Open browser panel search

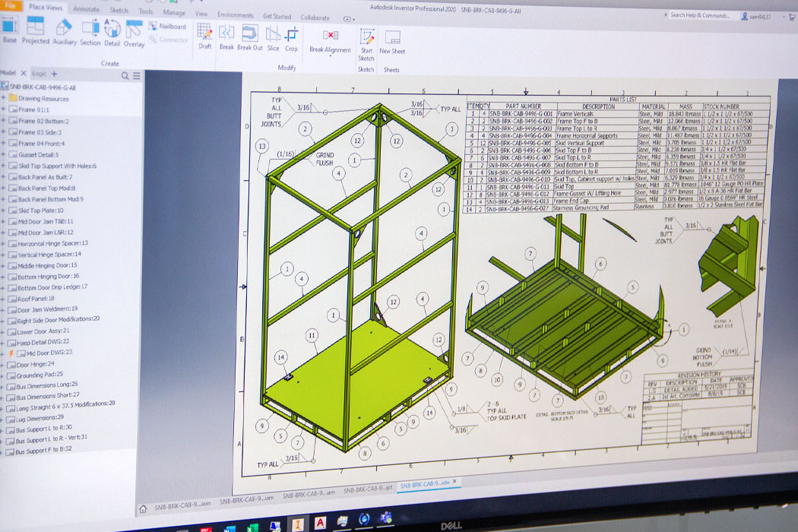(125, 75)
